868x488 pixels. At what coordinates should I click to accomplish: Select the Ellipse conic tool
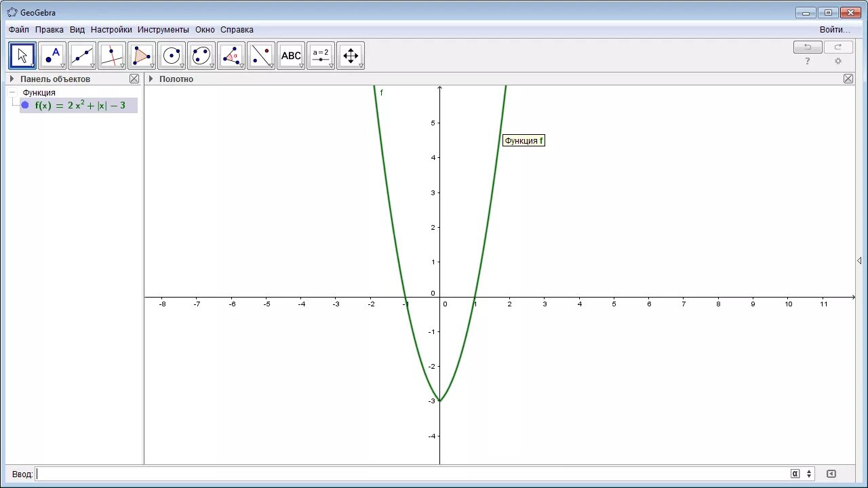[x=201, y=56]
